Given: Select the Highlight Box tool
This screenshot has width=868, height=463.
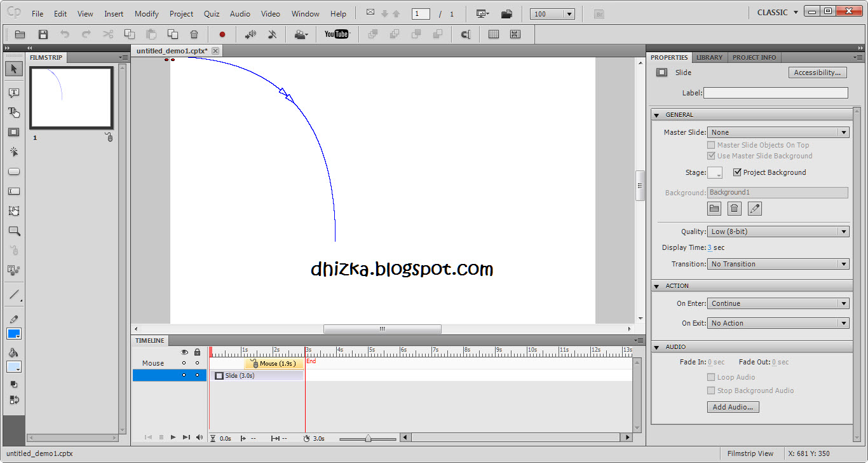Looking at the screenshot, I should coord(14,132).
